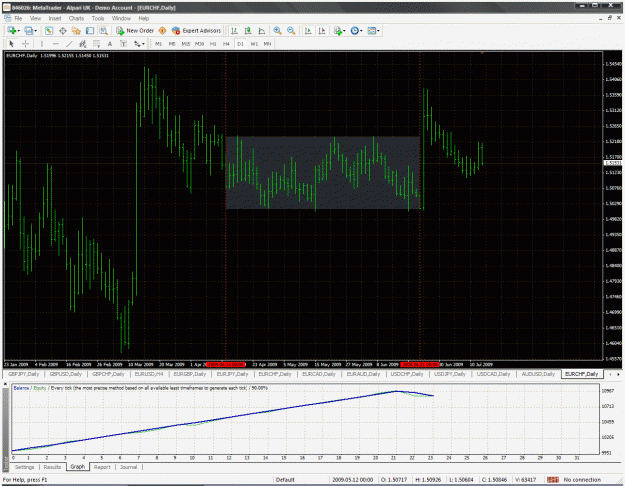Expand the New Chart dropdown arrow
This screenshot has width=625, height=486.
coord(19,31)
